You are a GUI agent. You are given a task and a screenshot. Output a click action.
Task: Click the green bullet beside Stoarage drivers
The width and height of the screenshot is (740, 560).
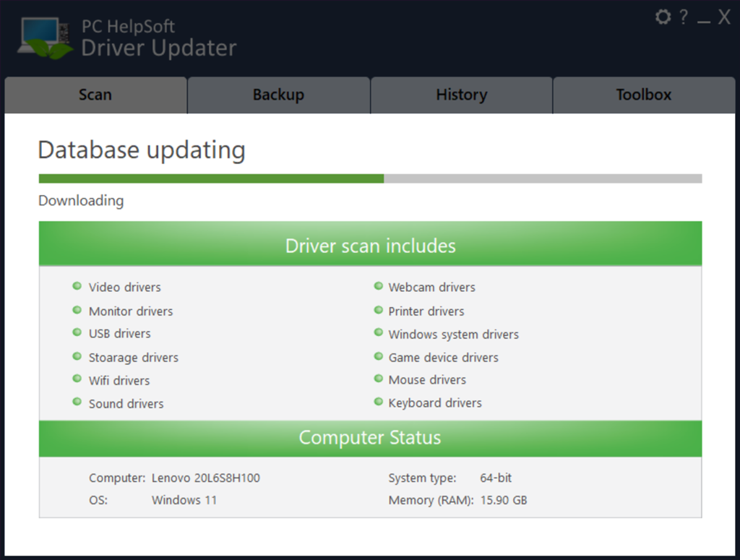click(77, 356)
